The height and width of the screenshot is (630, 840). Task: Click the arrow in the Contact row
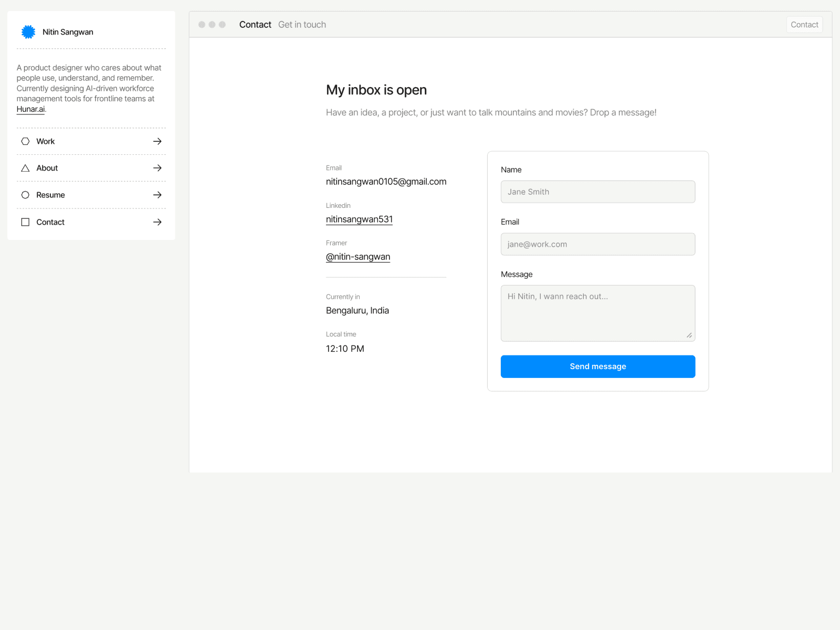tap(157, 222)
